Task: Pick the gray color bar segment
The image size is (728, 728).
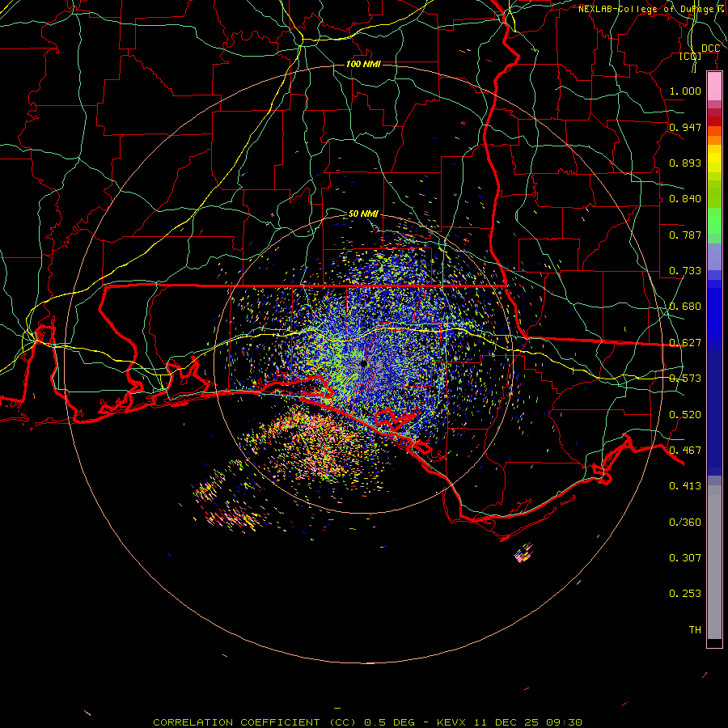Action: (714, 562)
